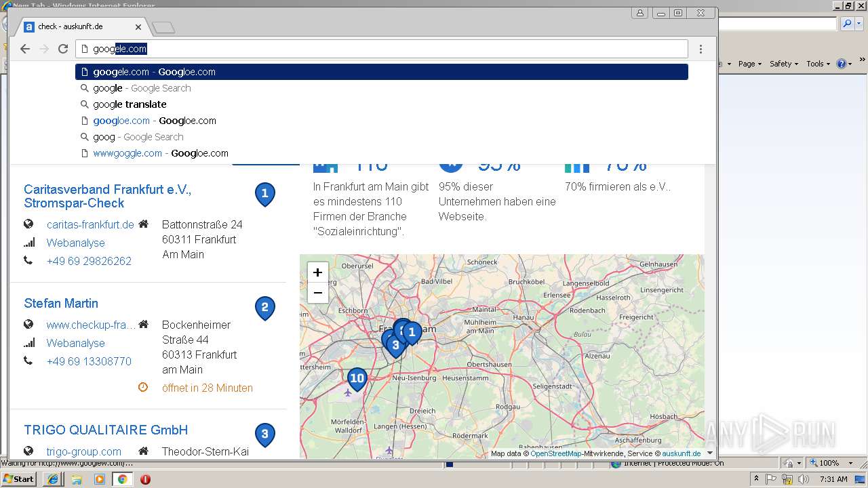This screenshot has height=488, width=868.
Task: Select 'googloe.com' autocomplete entry
Action: [x=382, y=121]
